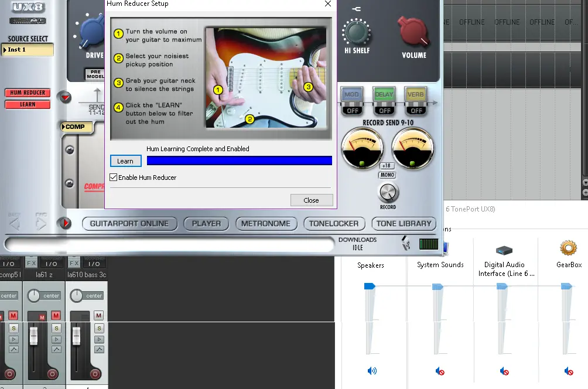
Task: Click the VOLUME knob
Action: tap(413, 31)
